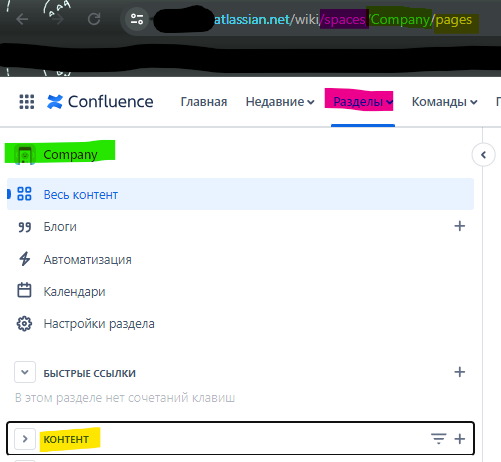The width and height of the screenshot is (501, 462).
Task: Click the Блоги quote icon
Action: click(x=24, y=227)
